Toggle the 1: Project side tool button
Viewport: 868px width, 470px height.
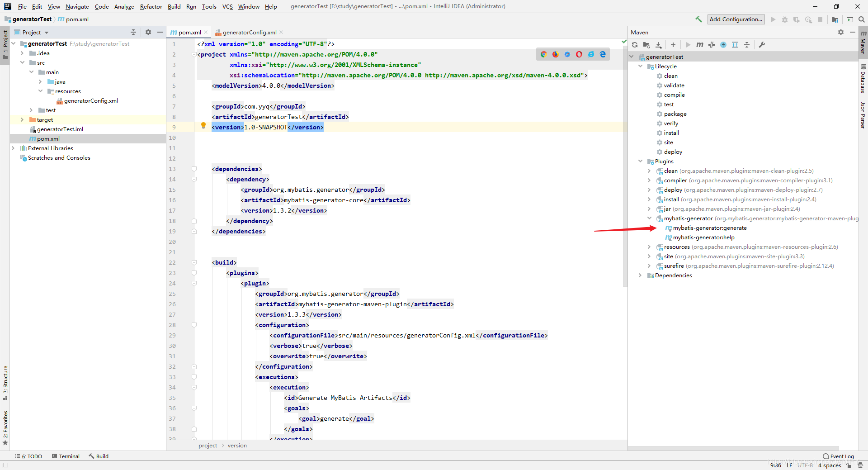(5, 46)
